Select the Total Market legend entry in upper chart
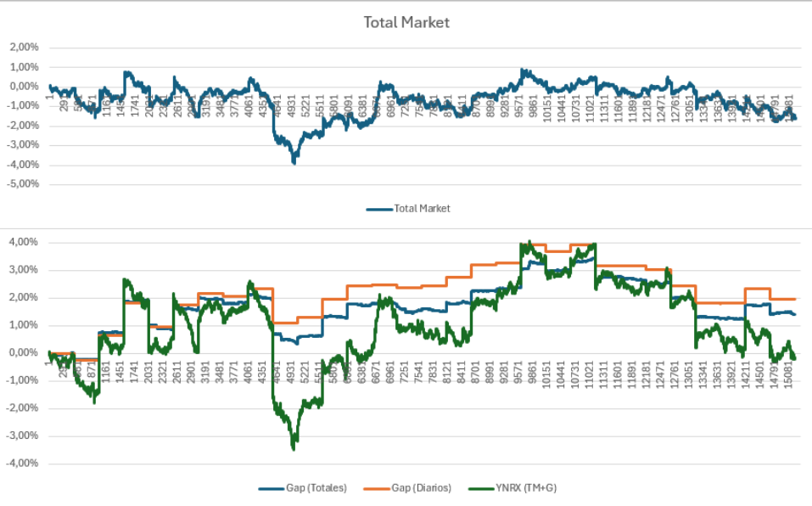 (422, 208)
